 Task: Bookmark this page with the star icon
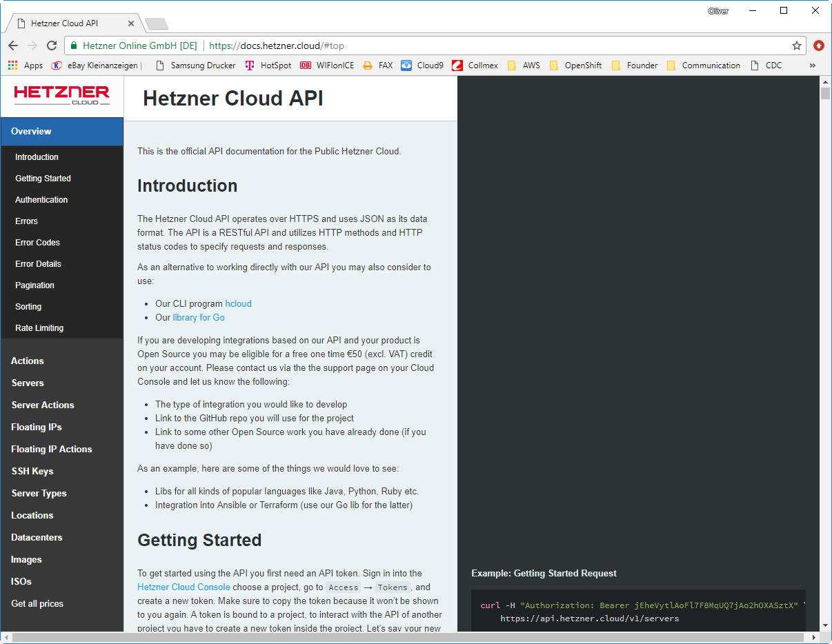tap(797, 46)
